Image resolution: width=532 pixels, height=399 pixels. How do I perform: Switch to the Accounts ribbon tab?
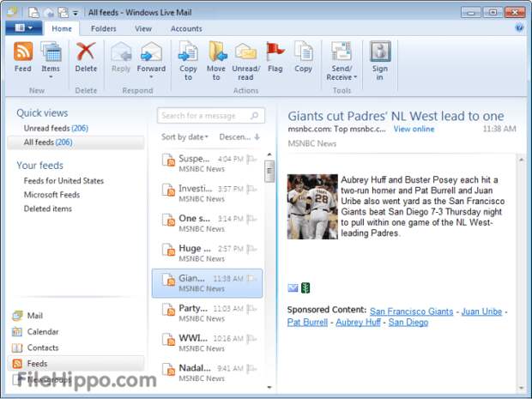[186, 29]
